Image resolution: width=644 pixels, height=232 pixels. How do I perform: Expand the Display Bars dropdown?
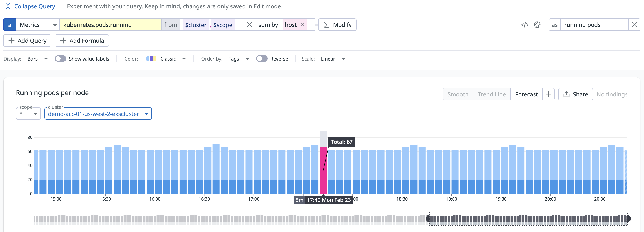(37, 59)
